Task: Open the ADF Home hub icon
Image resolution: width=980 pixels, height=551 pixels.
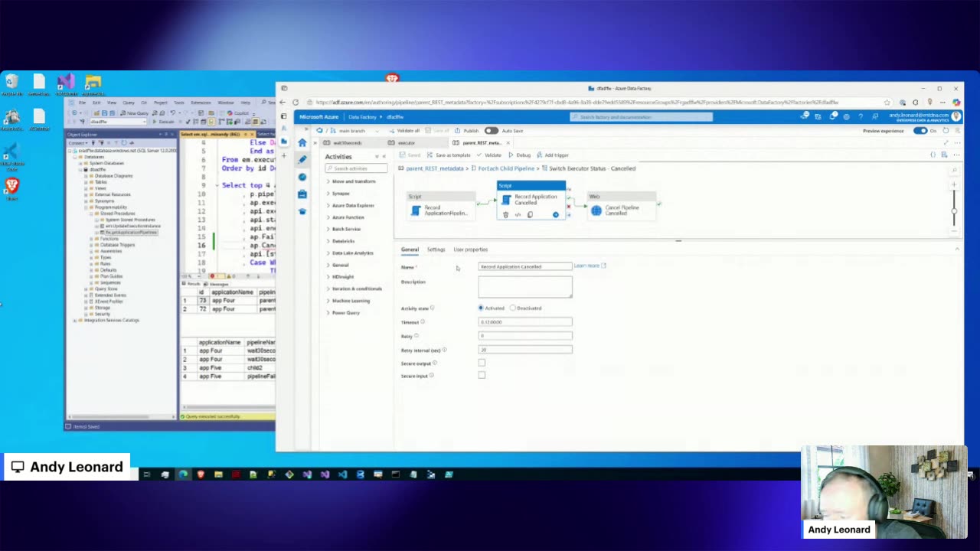Action: (302, 143)
